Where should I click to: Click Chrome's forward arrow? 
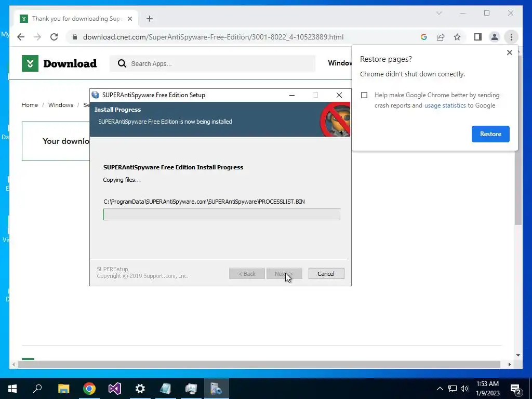[37, 37]
